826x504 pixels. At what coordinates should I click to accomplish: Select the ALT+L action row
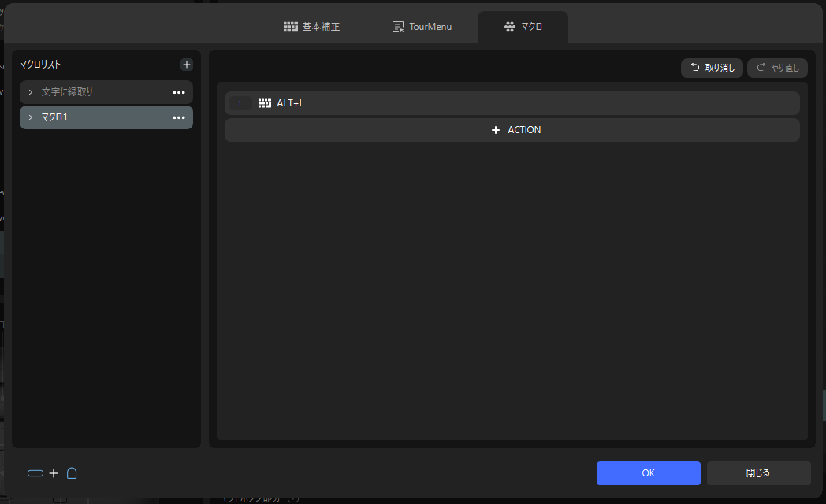click(512, 103)
